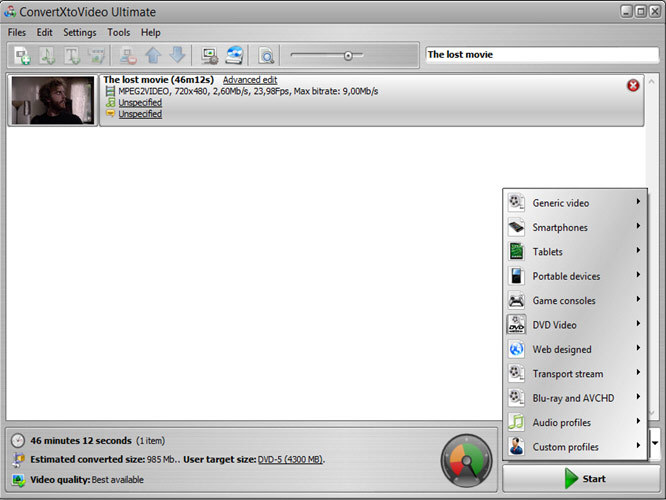The image size is (666, 500).
Task: Click the Start conversion button
Action: [581, 479]
